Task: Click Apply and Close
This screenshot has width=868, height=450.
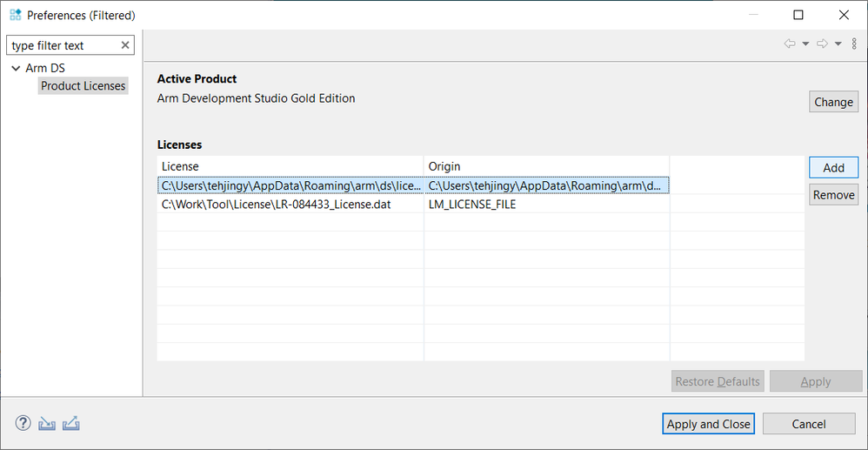Action: [708, 424]
